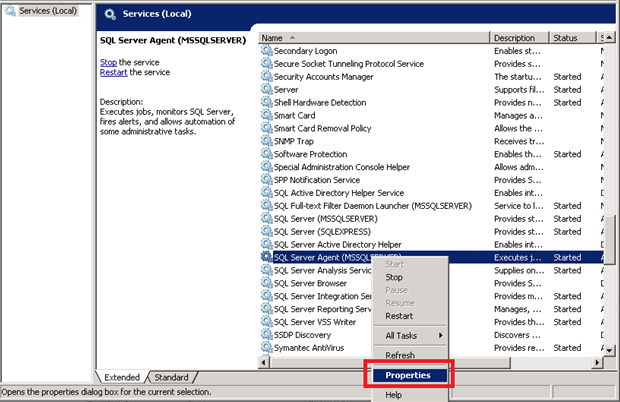Viewport: 620px width, 402px height.
Task: Choose Stop from the context menu
Action: (394, 277)
